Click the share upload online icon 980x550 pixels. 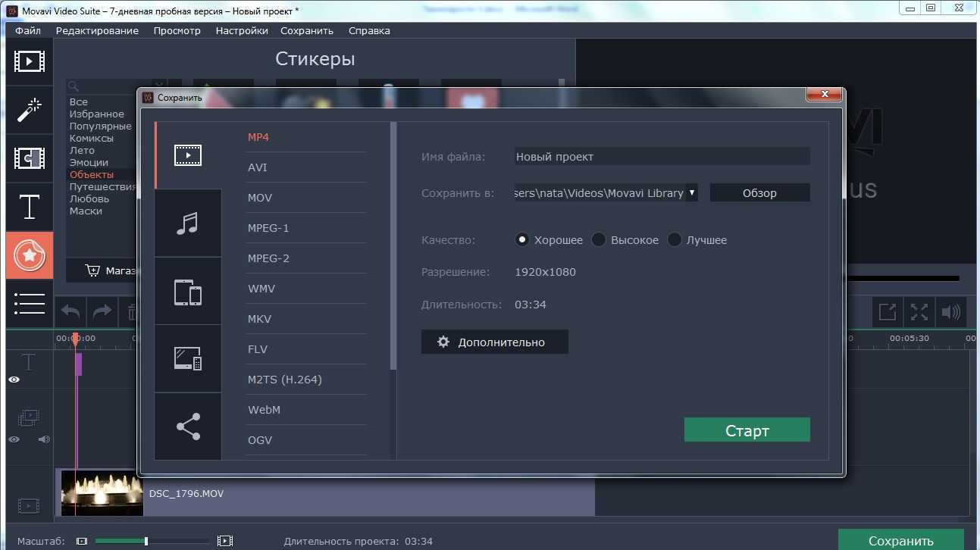click(187, 426)
